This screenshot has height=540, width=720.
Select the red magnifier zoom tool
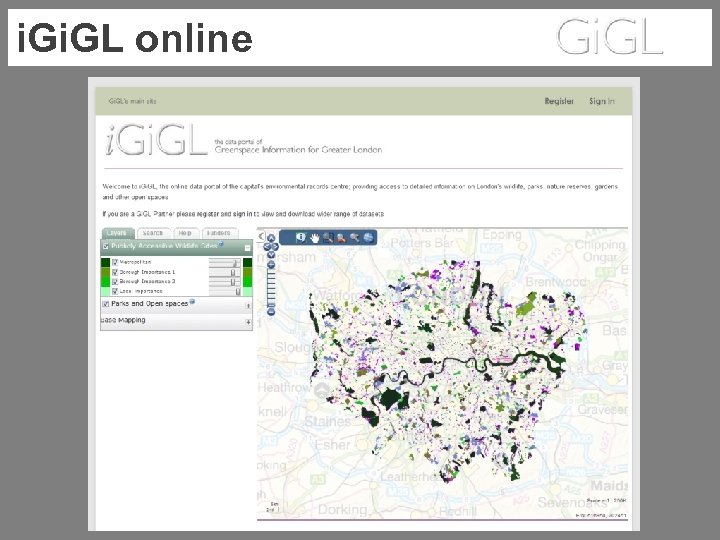341,237
